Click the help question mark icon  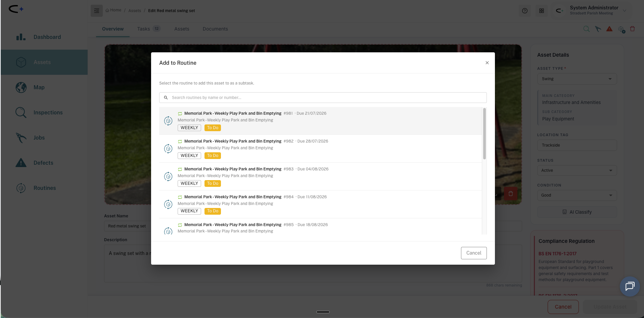click(525, 11)
